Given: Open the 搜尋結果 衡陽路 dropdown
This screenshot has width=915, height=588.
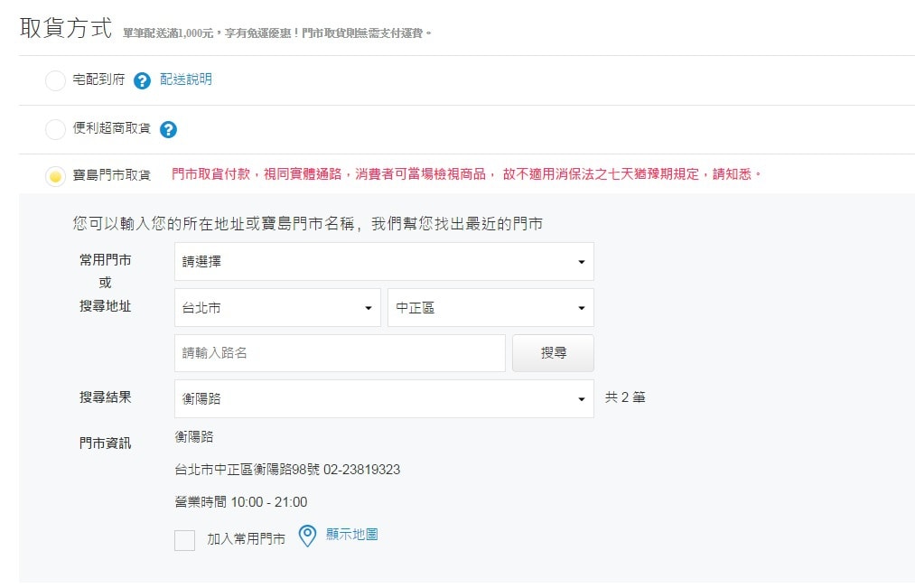Looking at the screenshot, I should (383, 399).
